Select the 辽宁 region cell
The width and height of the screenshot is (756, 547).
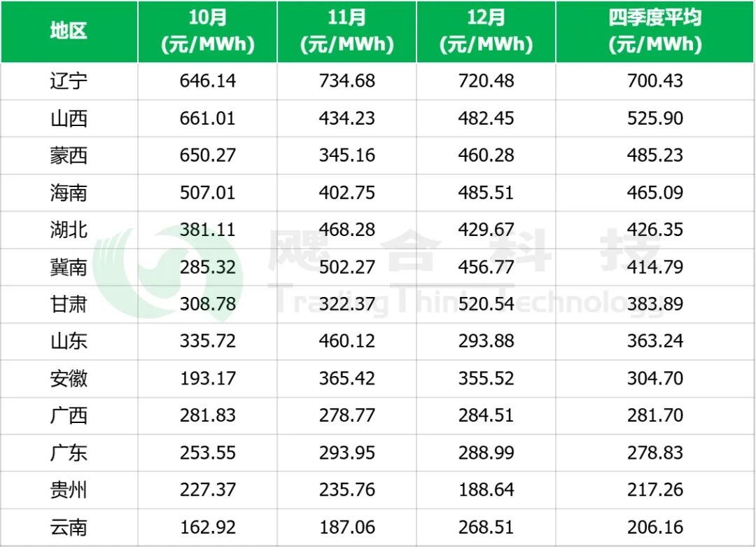point(69,81)
